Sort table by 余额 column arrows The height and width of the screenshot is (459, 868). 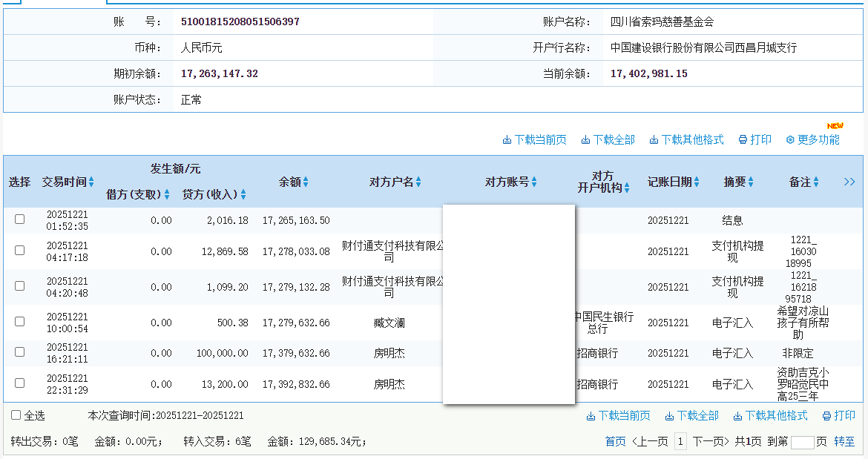click(x=306, y=182)
